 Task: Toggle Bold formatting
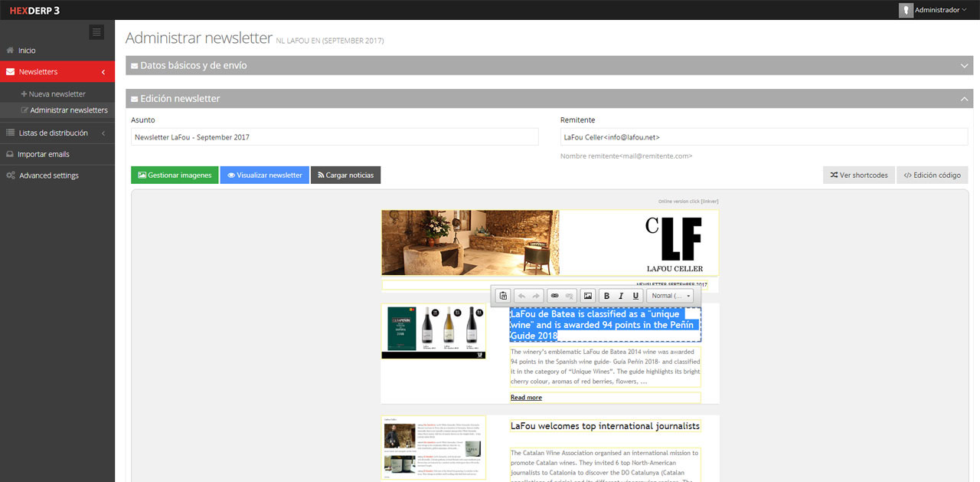click(607, 296)
